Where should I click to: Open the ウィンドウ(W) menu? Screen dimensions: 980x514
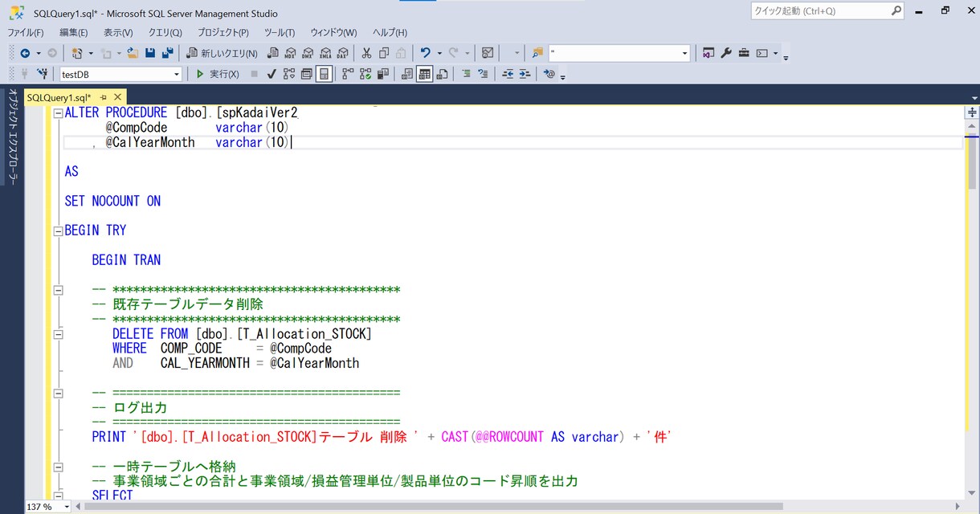(333, 32)
